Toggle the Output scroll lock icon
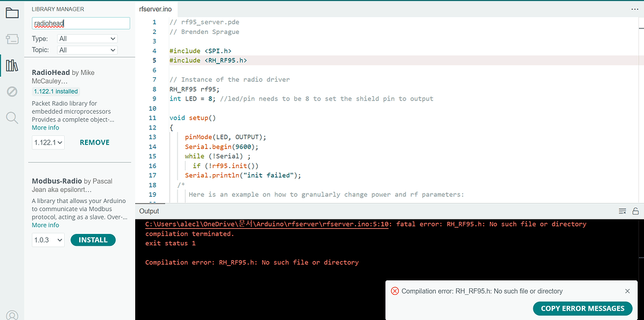 (x=635, y=211)
